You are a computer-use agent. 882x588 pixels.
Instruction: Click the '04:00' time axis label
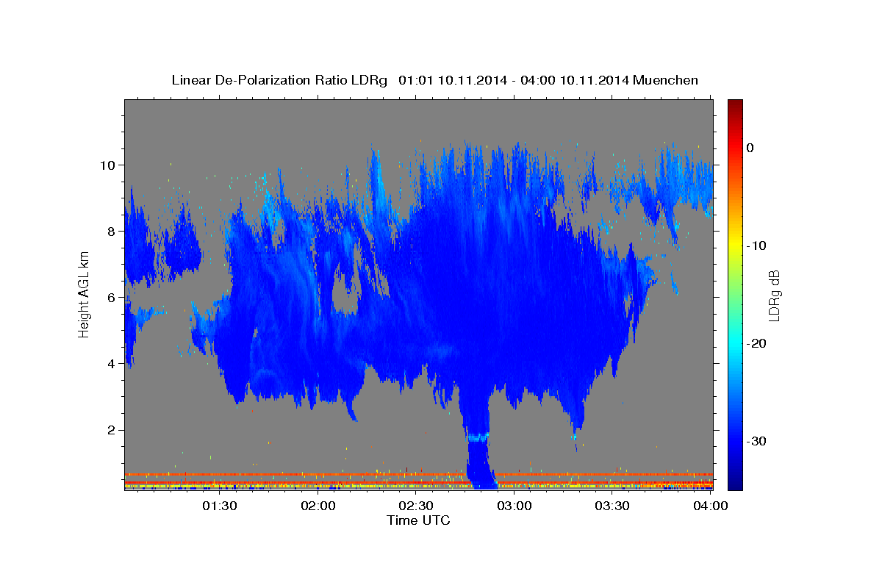[710, 506]
